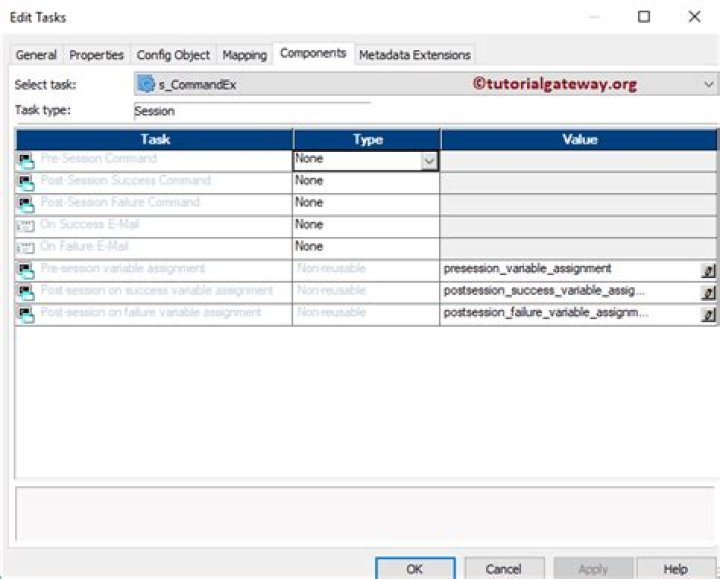The width and height of the screenshot is (720, 579).
Task: Open editor for postsession_success_variable_assignment value
Action: tap(708, 292)
